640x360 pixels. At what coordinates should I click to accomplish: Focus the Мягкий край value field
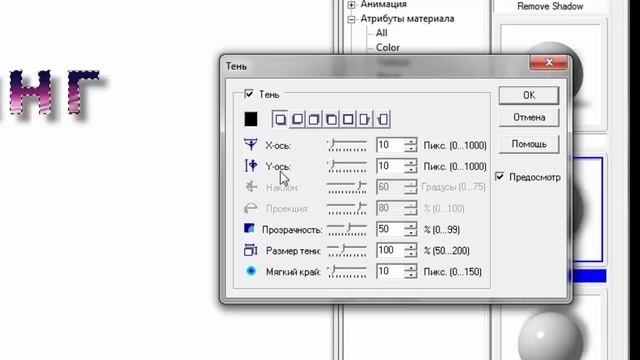pos(390,272)
